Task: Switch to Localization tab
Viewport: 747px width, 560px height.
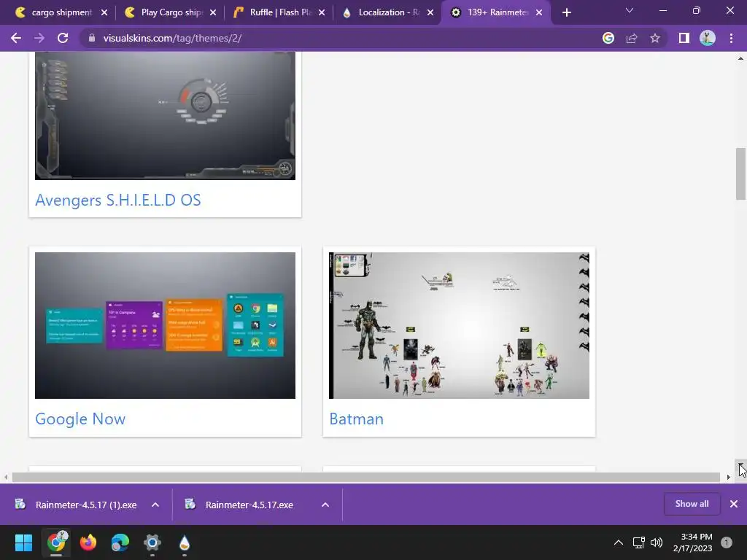Action: click(389, 12)
